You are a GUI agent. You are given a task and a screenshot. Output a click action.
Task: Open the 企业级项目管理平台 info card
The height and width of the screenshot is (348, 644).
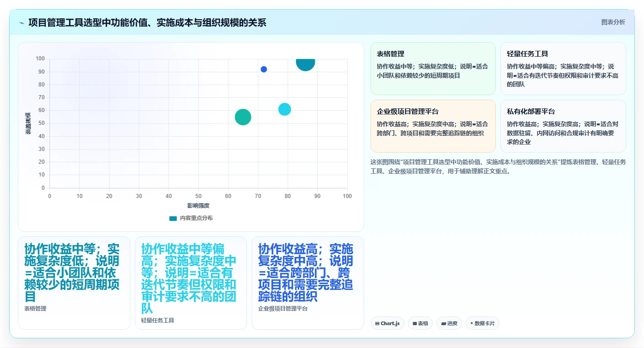pyautogui.click(x=433, y=126)
